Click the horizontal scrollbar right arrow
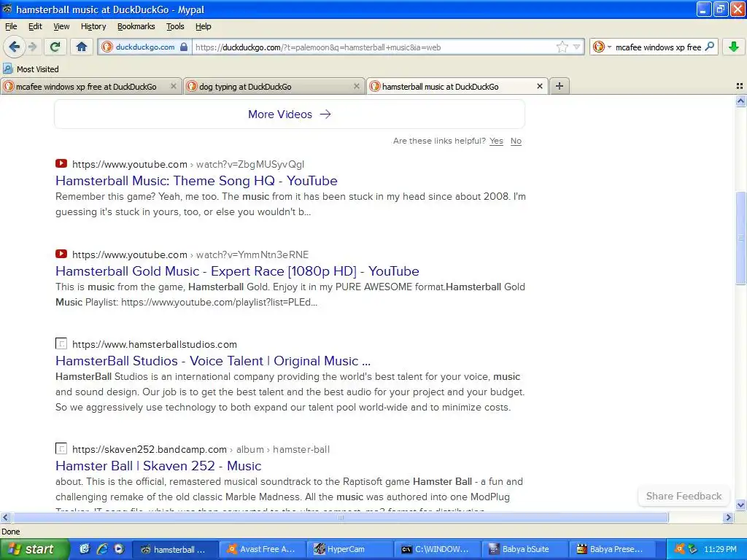747x560 pixels. (728, 517)
